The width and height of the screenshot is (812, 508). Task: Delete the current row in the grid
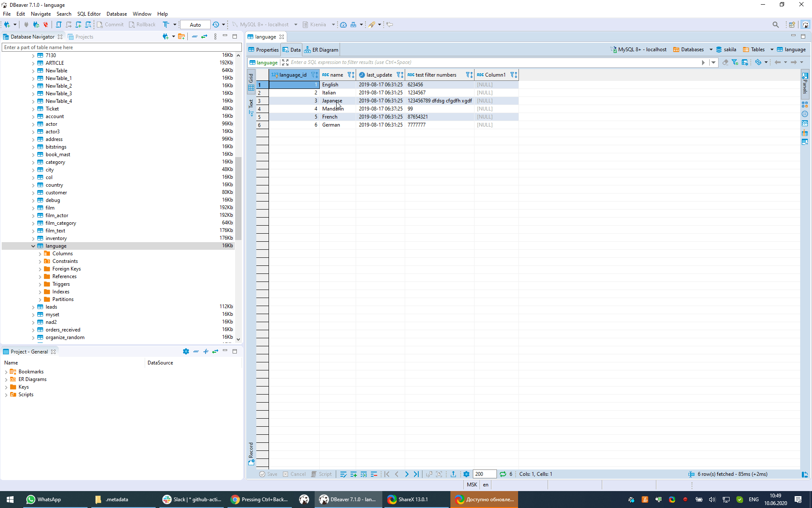[x=374, y=474]
